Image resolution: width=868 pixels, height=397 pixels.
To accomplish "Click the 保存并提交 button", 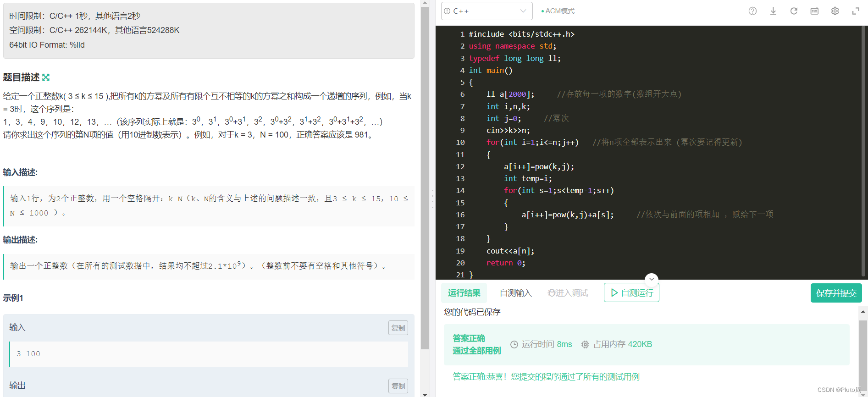I will click(x=836, y=293).
